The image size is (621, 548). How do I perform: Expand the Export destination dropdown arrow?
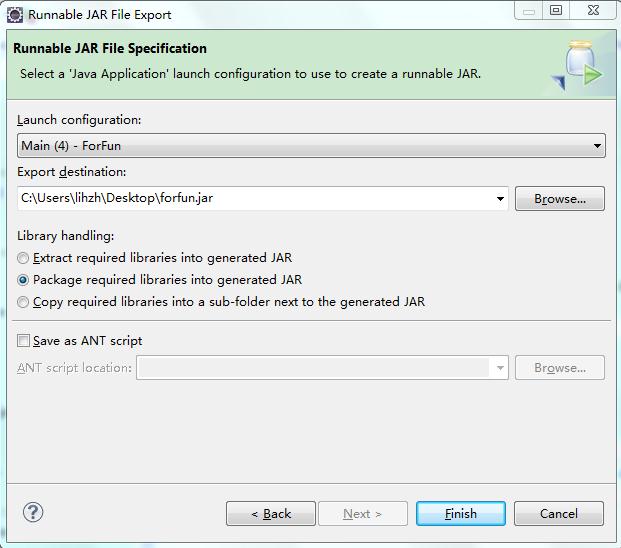500,199
